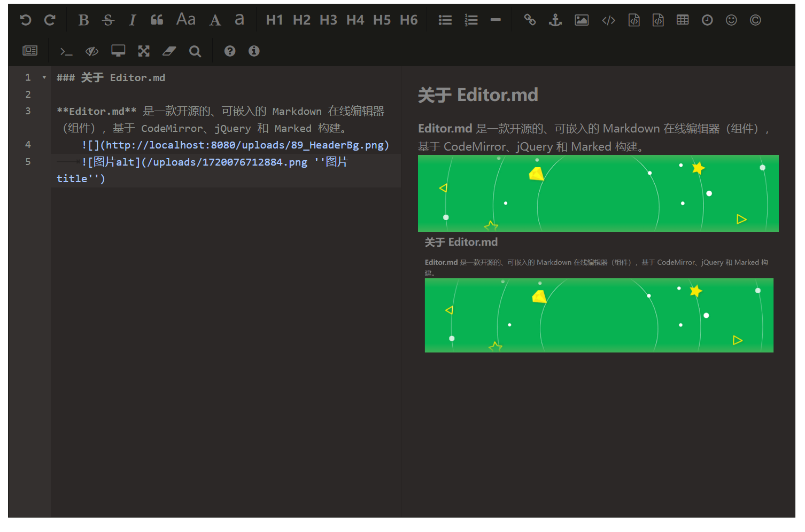This screenshot has height=532, width=805.
Task: Click the smaller 关于 Editor.md heading in preview
Action: click(461, 242)
